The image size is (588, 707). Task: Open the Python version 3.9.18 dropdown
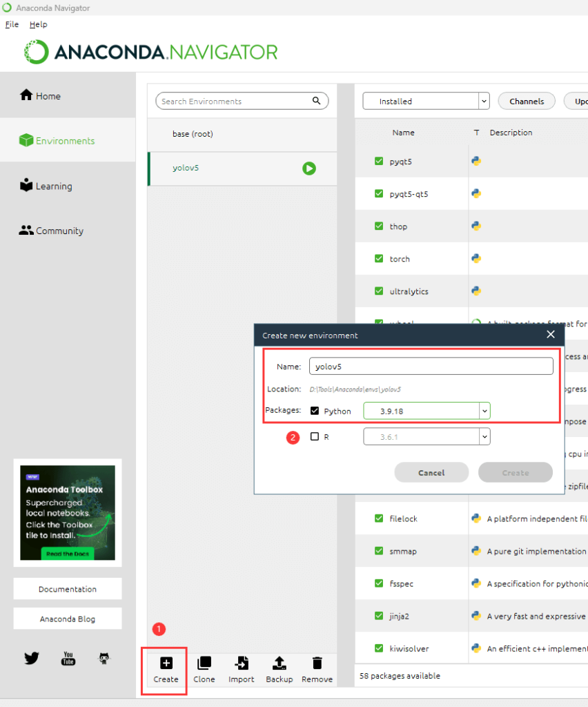point(427,411)
